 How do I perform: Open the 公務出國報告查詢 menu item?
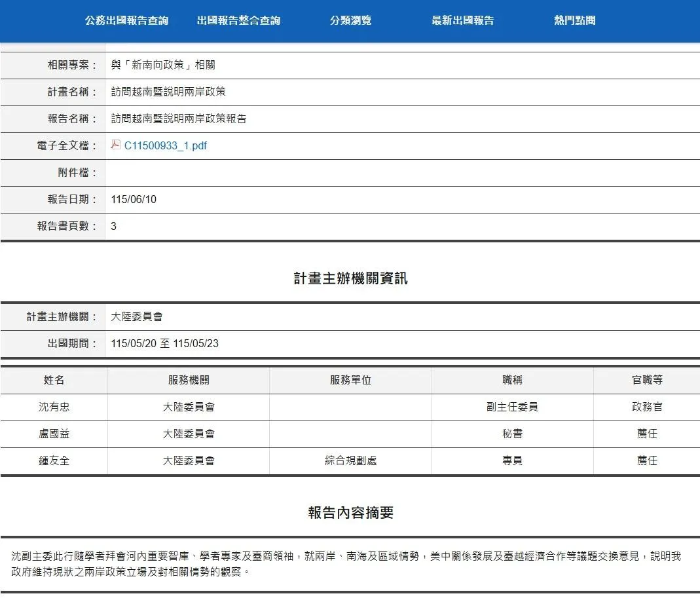click(x=126, y=20)
